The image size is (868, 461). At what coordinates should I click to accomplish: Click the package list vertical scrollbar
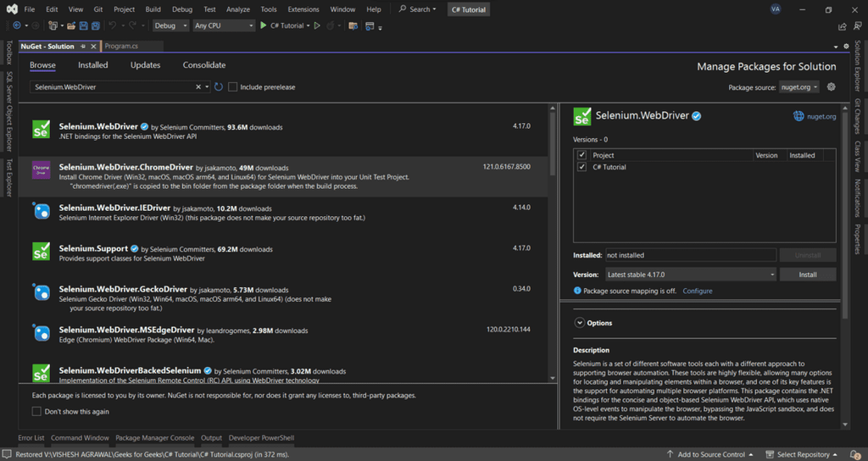(553, 144)
